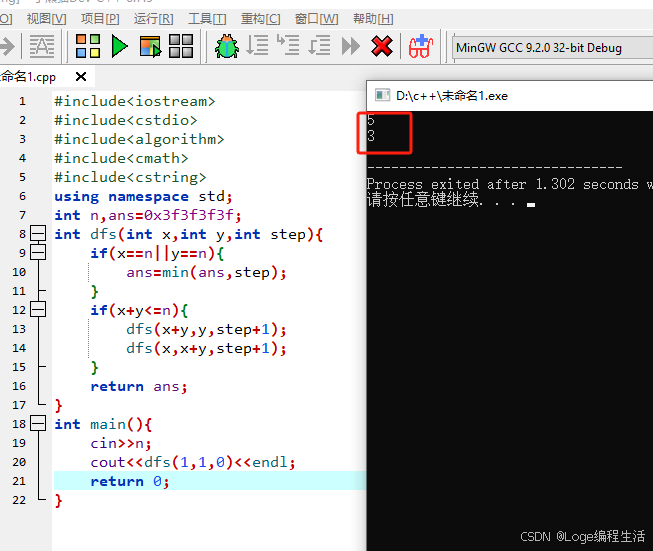Click the Add Watch glasses icon

point(421,46)
